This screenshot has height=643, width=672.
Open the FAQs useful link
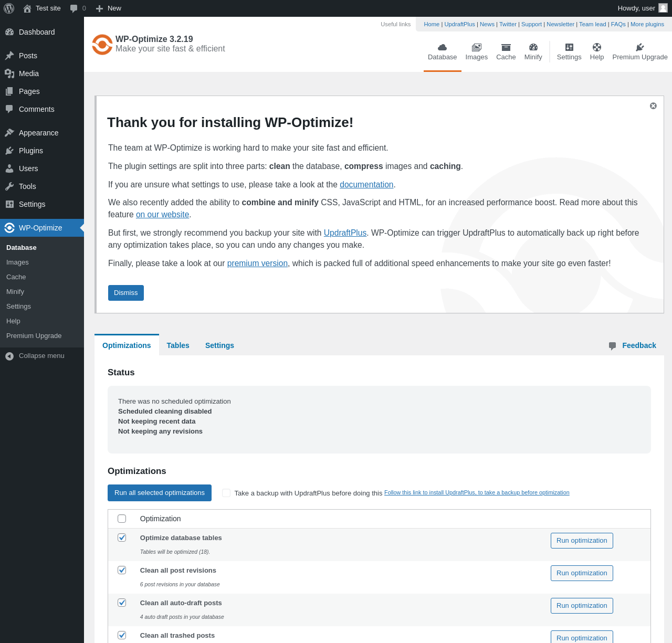coord(618,24)
